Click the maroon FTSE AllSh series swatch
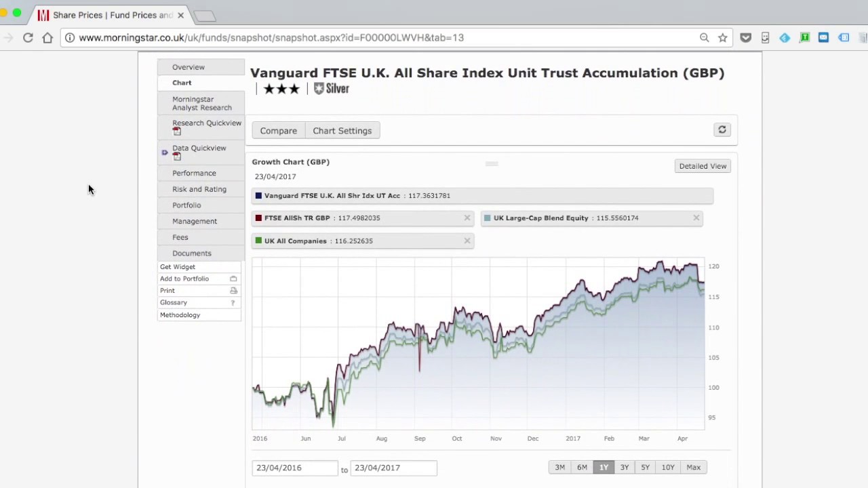Viewport: 868px width, 488px height. [258, 218]
